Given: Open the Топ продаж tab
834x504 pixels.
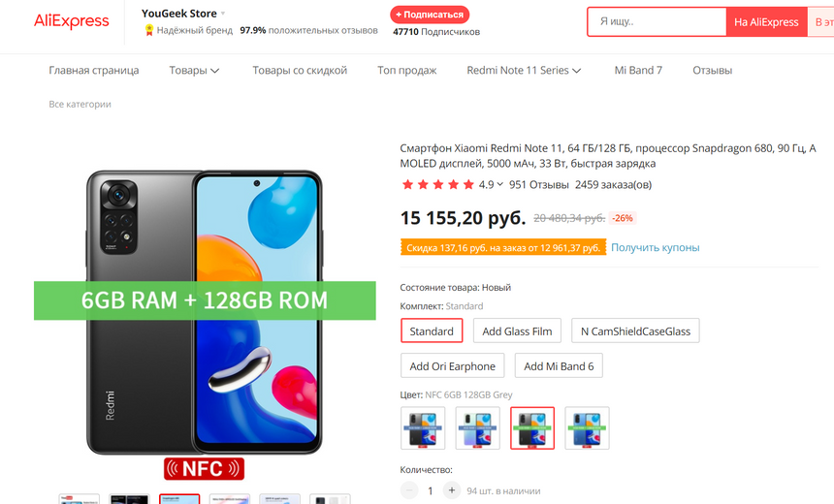Looking at the screenshot, I should pos(407,70).
